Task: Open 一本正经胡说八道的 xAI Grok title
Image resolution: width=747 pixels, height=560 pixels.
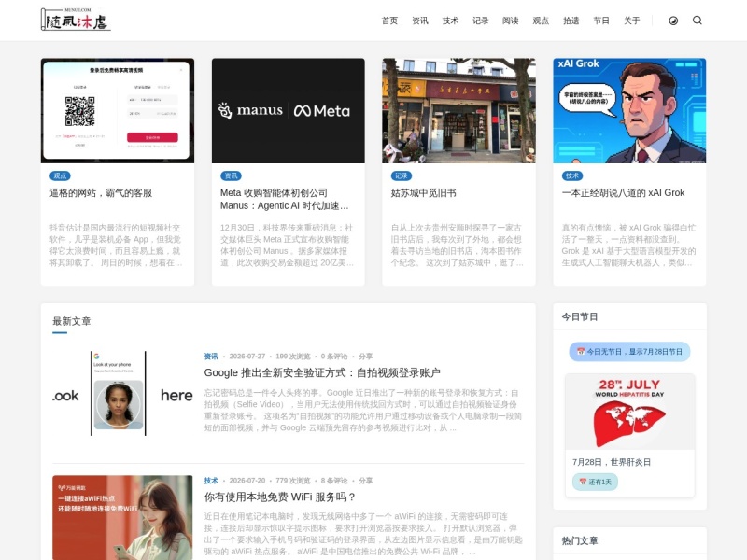Action: tap(623, 193)
